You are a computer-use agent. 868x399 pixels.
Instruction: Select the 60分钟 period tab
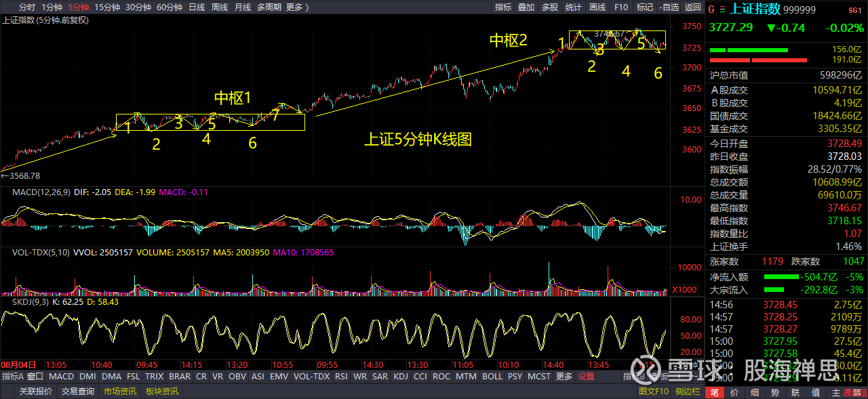pyautogui.click(x=170, y=7)
